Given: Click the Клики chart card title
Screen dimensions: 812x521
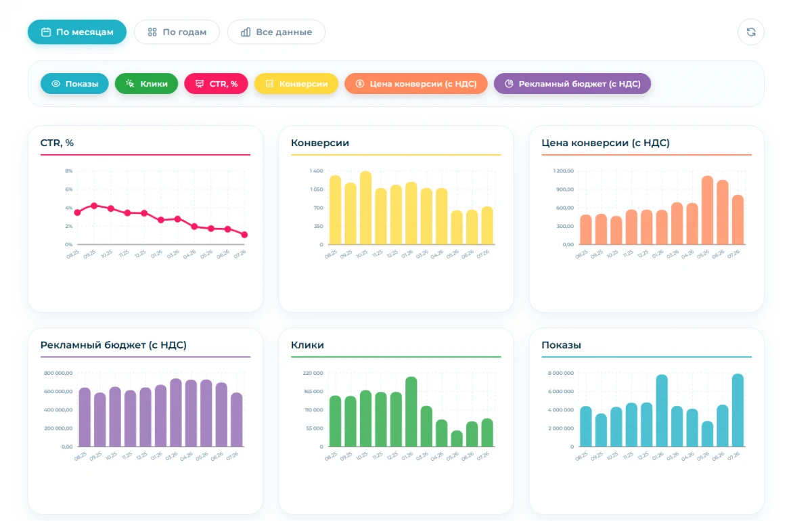Looking at the screenshot, I should pyautogui.click(x=307, y=345).
